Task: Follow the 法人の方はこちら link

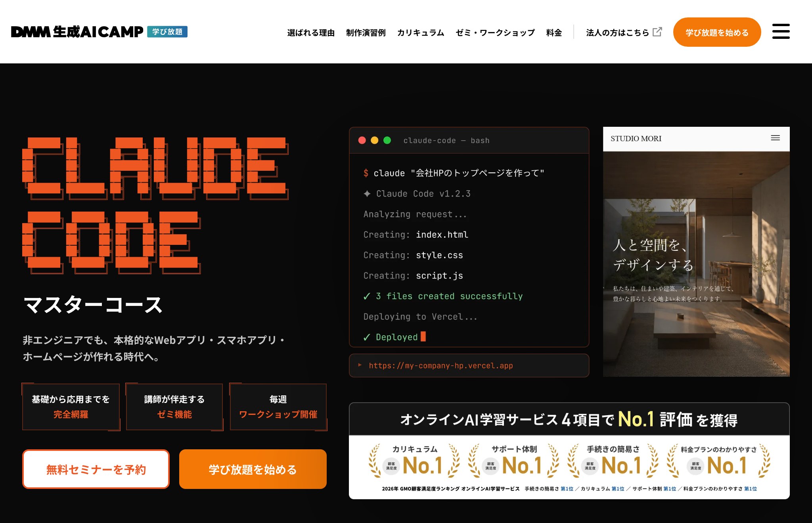Action: click(x=617, y=32)
